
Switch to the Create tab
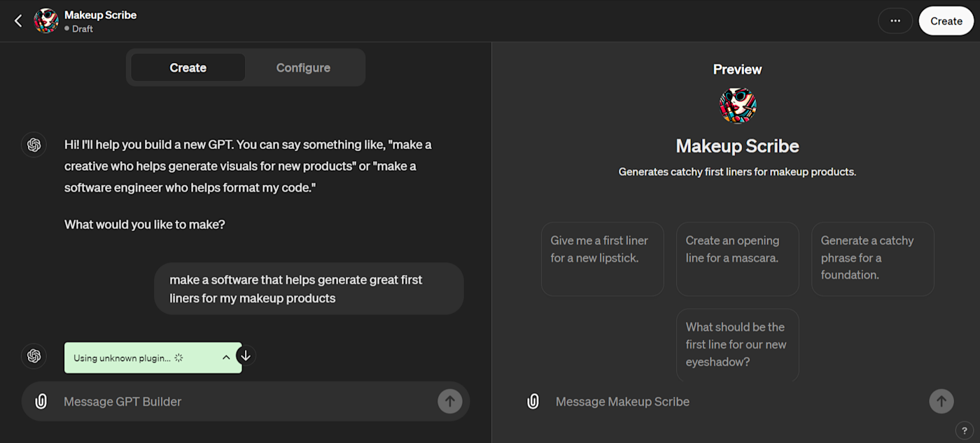click(x=188, y=68)
